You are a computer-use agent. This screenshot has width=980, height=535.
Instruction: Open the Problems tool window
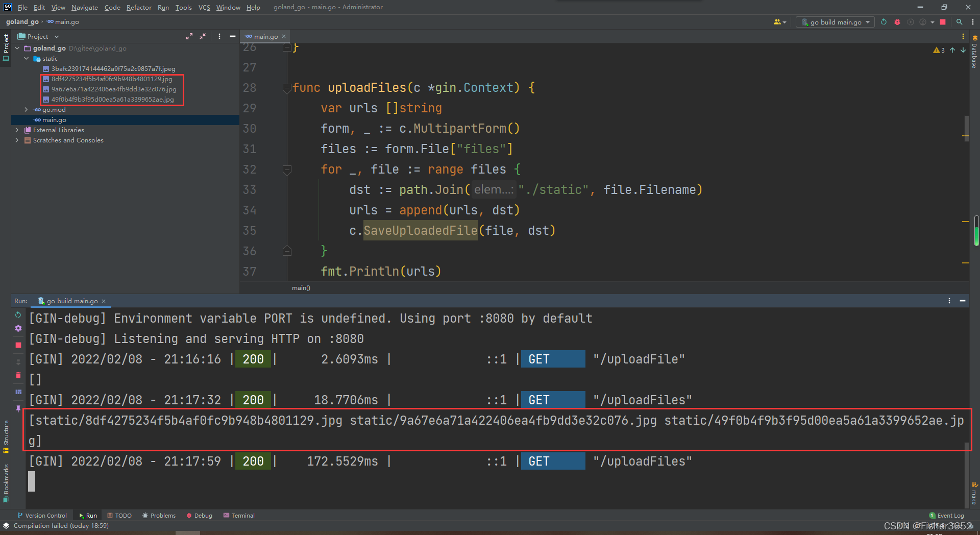(x=159, y=516)
